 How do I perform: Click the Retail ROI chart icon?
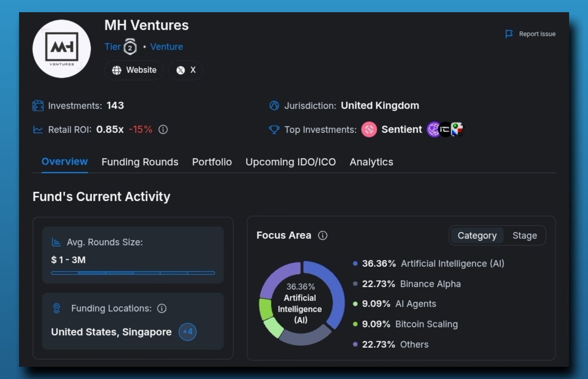[x=38, y=130]
